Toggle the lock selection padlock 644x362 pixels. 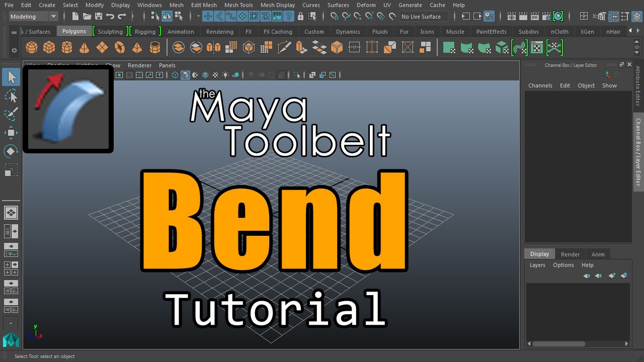(301, 17)
